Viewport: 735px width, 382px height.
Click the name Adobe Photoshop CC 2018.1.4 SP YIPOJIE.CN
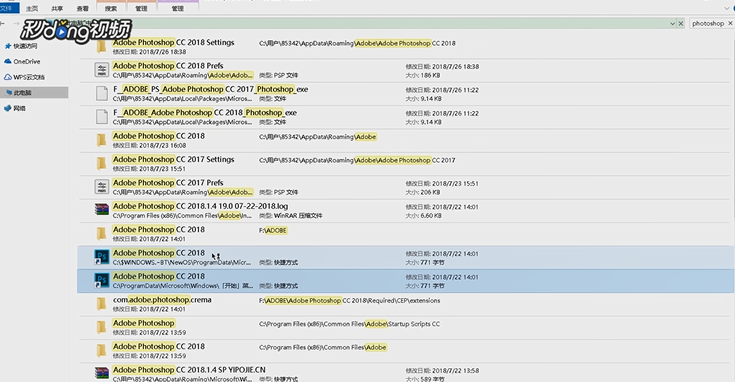click(x=188, y=369)
